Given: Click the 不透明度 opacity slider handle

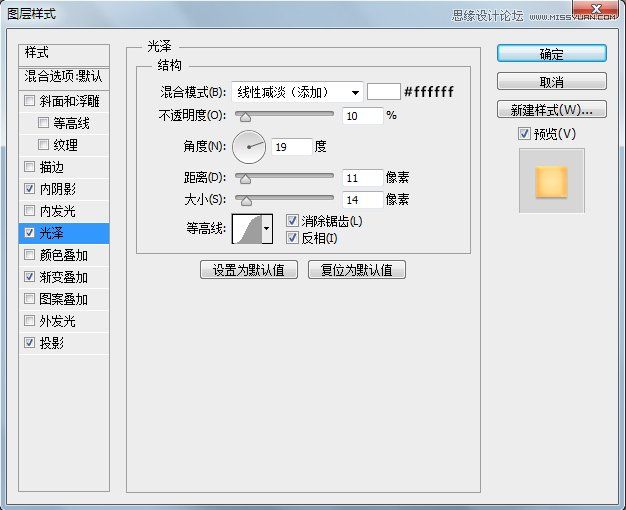Looking at the screenshot, I should (x=246, y=117).
